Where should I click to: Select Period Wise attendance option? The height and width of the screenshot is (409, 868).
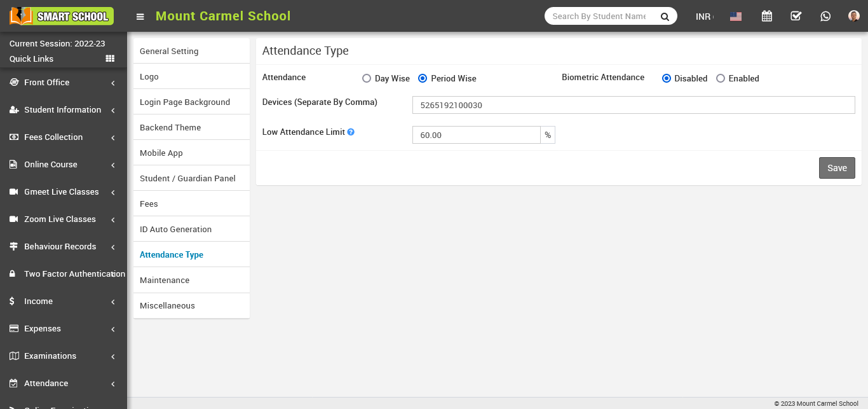pos(423,78)
